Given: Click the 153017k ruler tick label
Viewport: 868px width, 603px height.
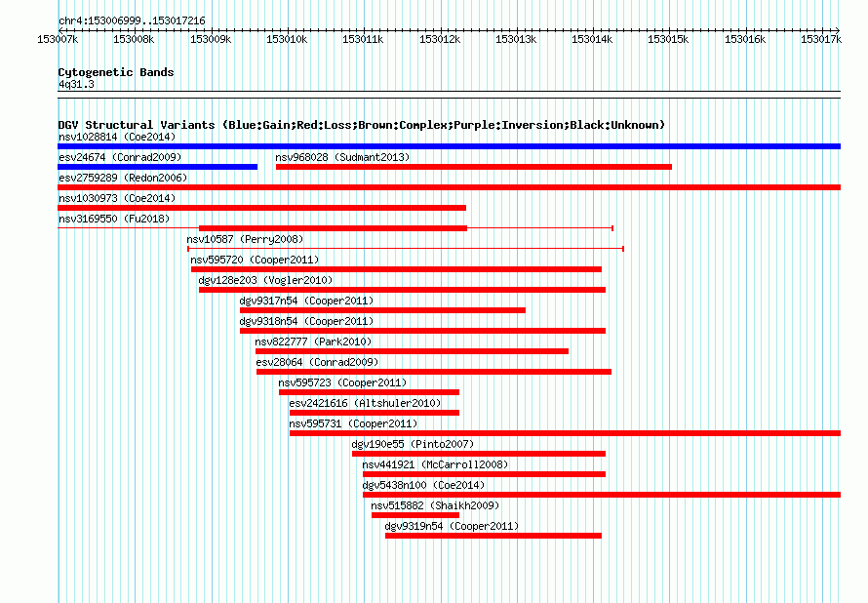Looking at the screenshot, I should (821, 39).
